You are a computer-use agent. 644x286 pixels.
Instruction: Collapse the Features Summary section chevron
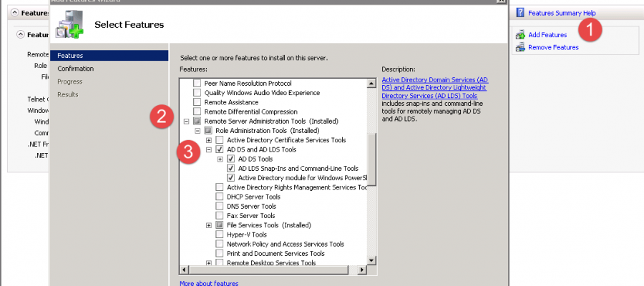(x=15, y=13)
